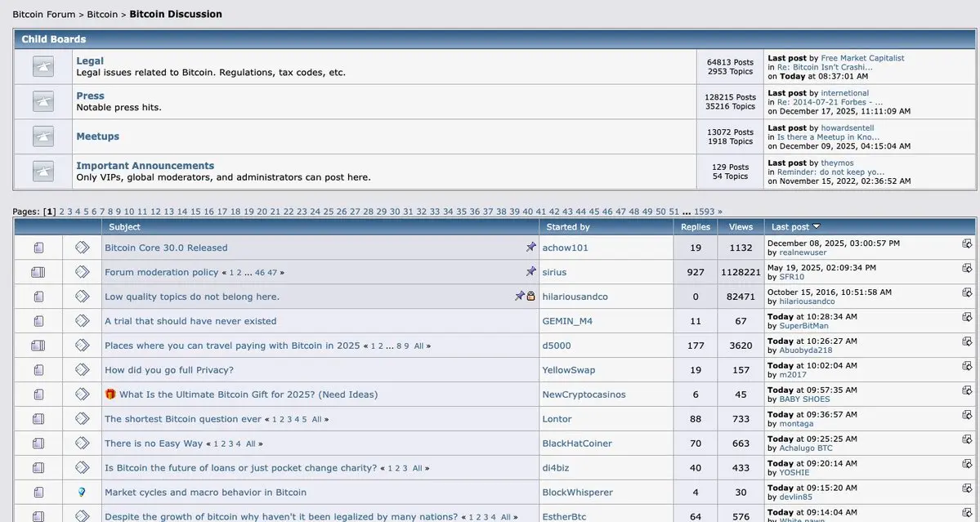Image resolution: width=980 pixels, height=522 pixels.
Task: Go to Bitcoin breadcrumb link
Action: (x=102, y=15)
